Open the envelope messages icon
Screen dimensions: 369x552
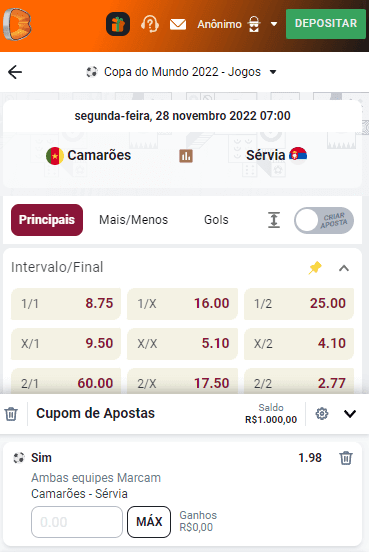(178, 24)
